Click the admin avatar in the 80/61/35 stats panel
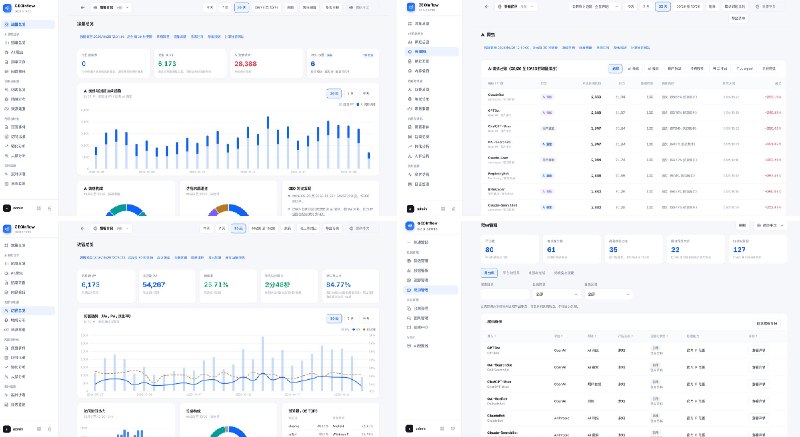 click(409, 428)
